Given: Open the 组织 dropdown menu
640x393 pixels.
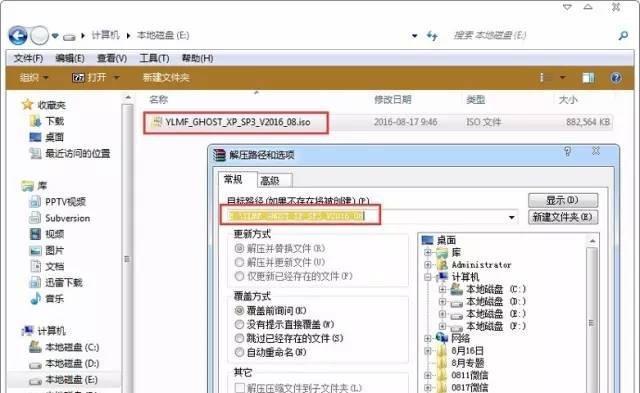Looking at the screenshot, I should click(x=34, y=78).
